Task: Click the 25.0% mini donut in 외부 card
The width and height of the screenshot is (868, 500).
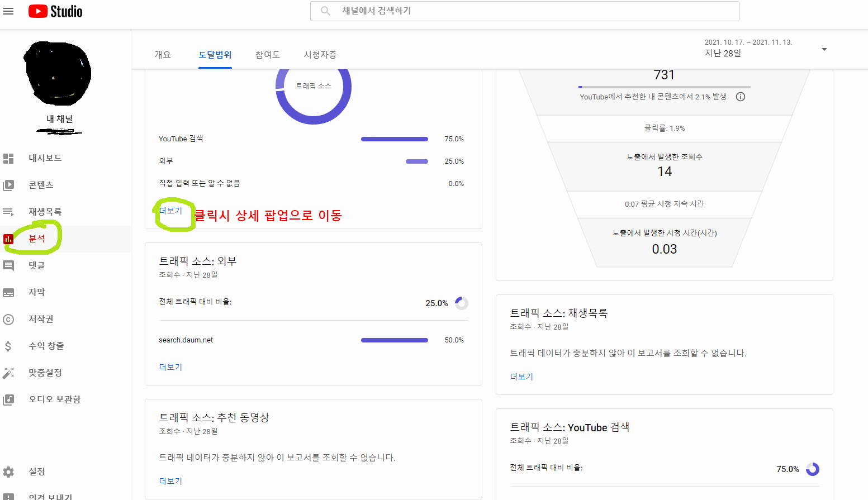Action: 461,303
